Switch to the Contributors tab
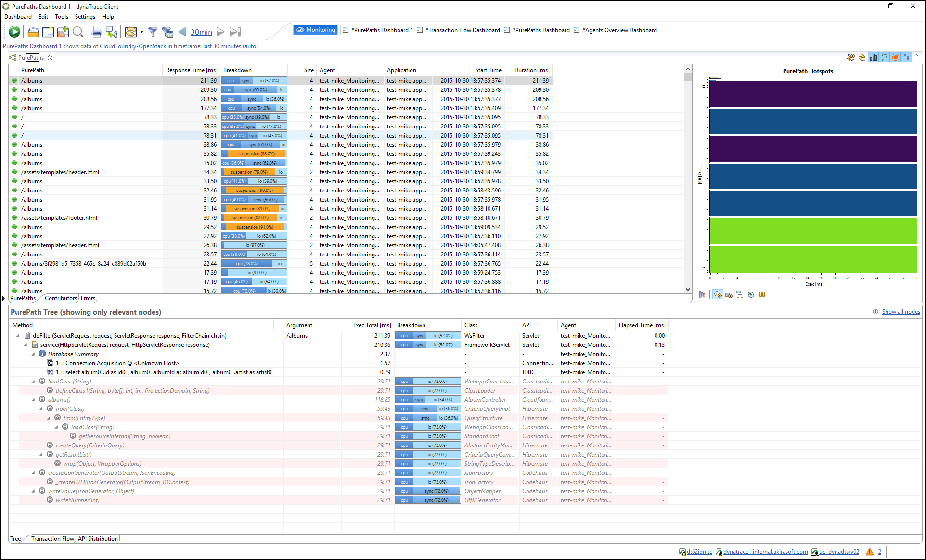The image size is (926, 560). pyautogui.click(x=61, y=298)
